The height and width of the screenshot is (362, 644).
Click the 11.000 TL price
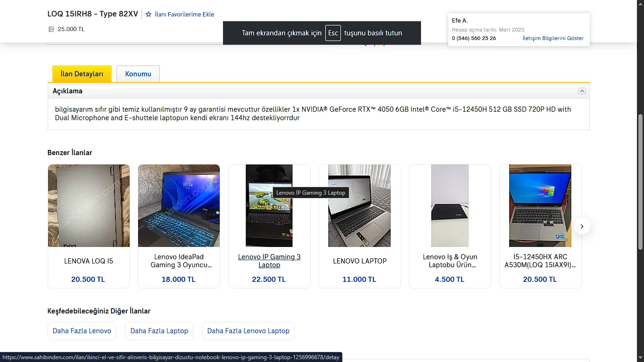pyautogui.click(x=360, y=280)
